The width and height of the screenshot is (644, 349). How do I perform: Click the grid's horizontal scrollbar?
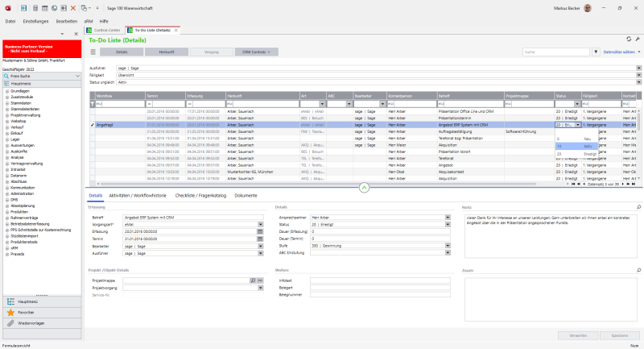coord(316,184)
